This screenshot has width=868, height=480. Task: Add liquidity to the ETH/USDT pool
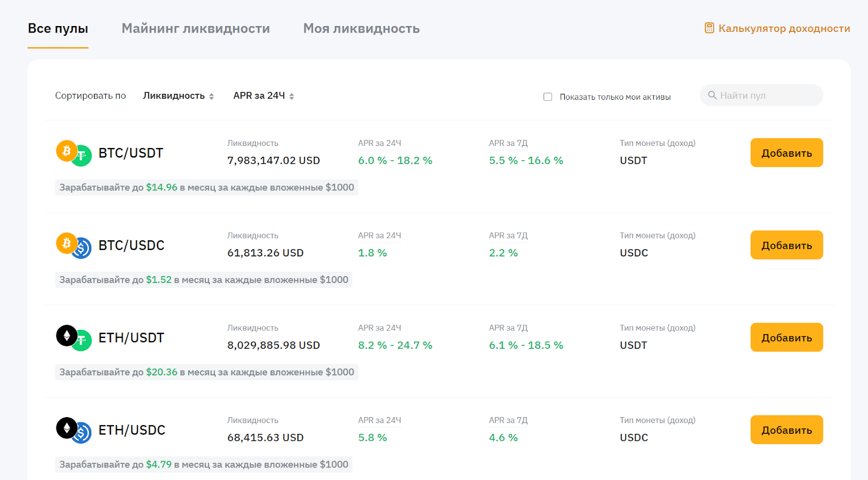tap(786, 337)
